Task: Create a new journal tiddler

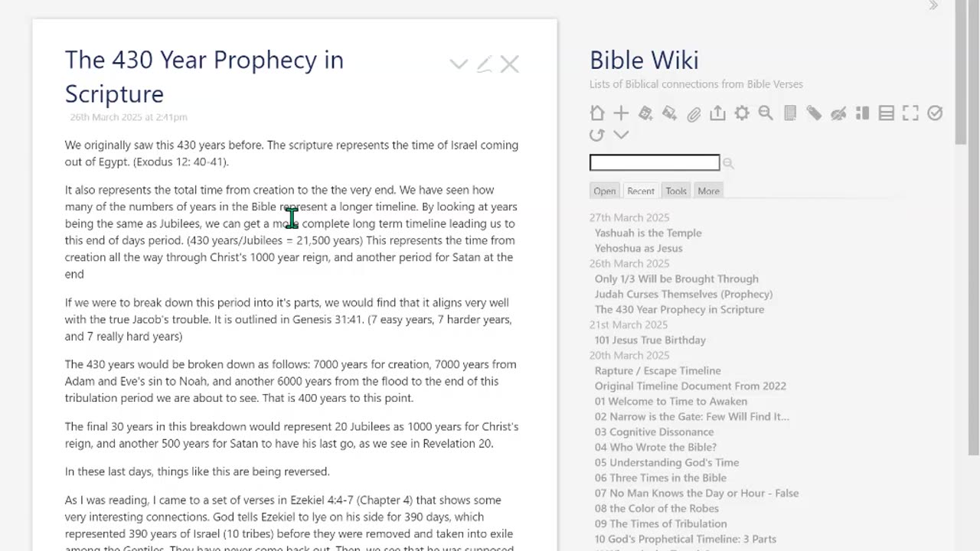Action: pyautogui.click(x=645, y=113)
